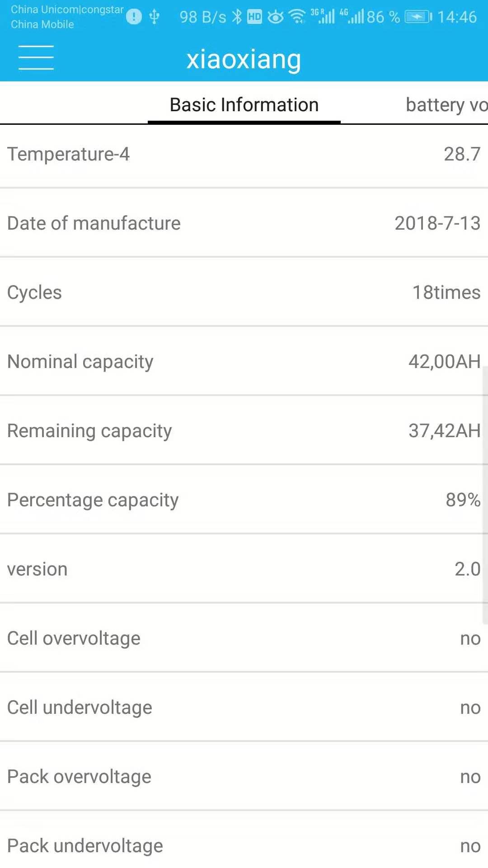This screenshot has height=868, width=488.
Task: Tap the Cell overvoltage status row
Action: [244, 638]
